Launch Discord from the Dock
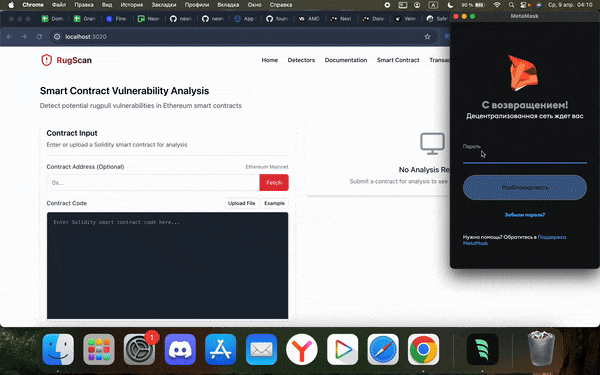This screenshot has width=600, height=375. [x=180, y=349]
